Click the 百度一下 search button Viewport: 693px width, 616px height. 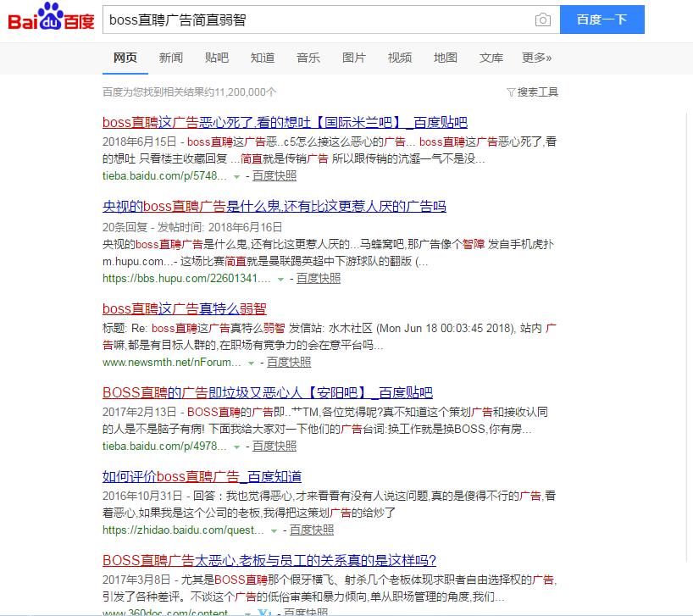602,19
